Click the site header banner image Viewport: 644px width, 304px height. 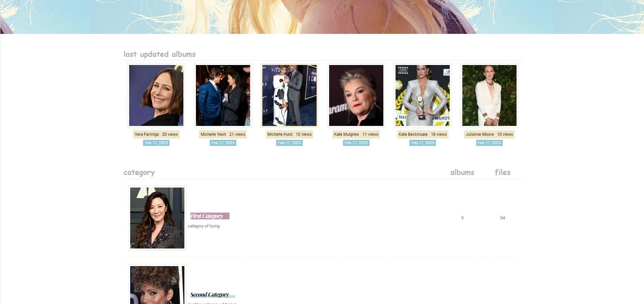pos(322,17)
